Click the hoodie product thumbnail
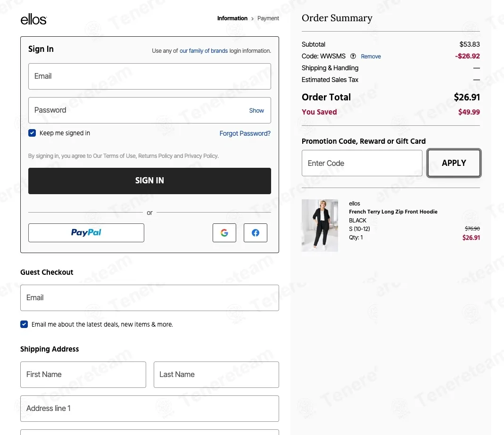The image size is (504, 435). (320, 225)
